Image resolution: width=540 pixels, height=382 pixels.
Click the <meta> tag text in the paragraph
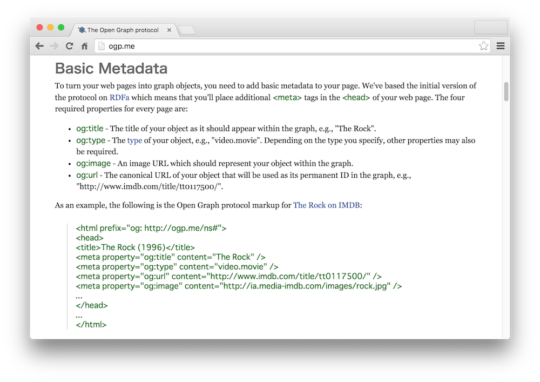pos(287,97)
